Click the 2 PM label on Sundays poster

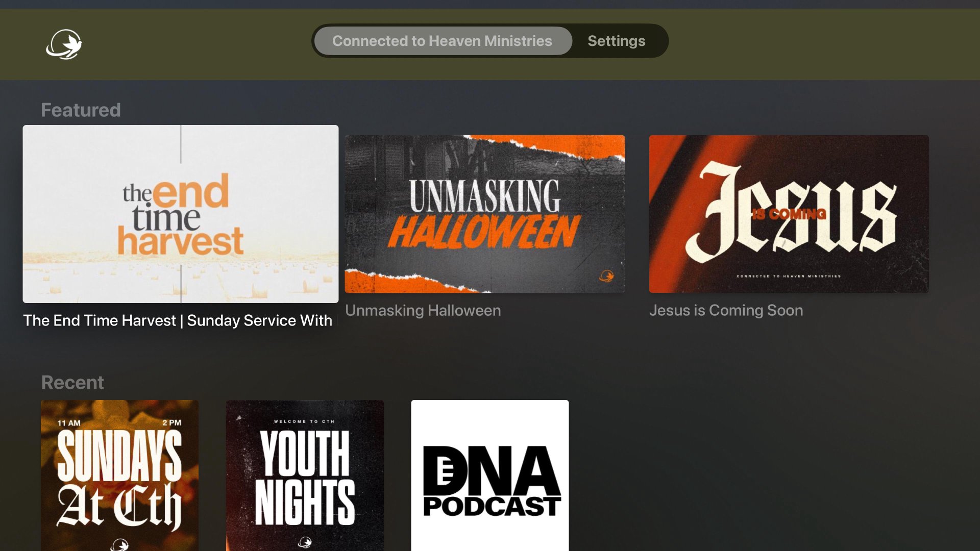coord(171,422)
